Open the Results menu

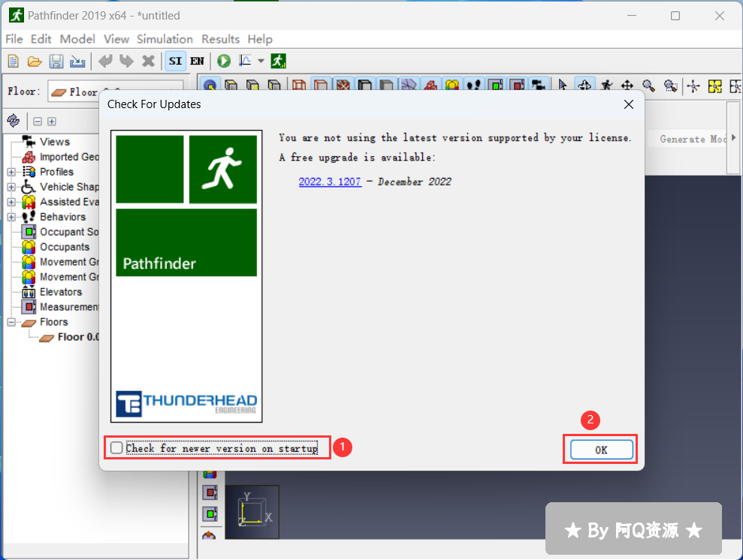tap(220, 39)
